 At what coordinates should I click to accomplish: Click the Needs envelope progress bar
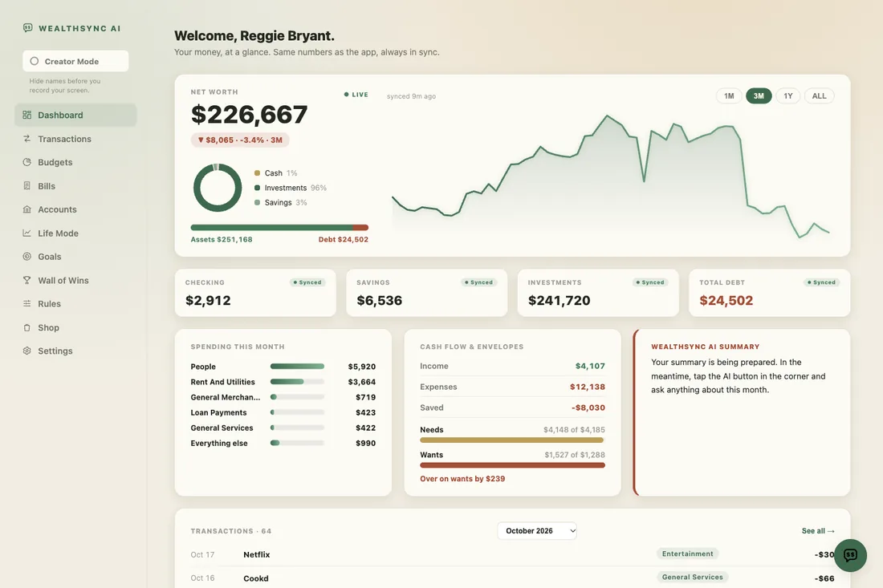tap(512, 440)
